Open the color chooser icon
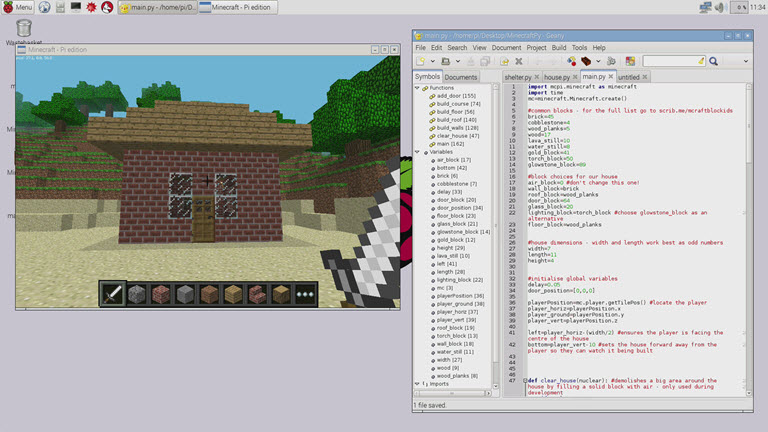This screenshot has height=432, width=768. [x=630, y=61]
